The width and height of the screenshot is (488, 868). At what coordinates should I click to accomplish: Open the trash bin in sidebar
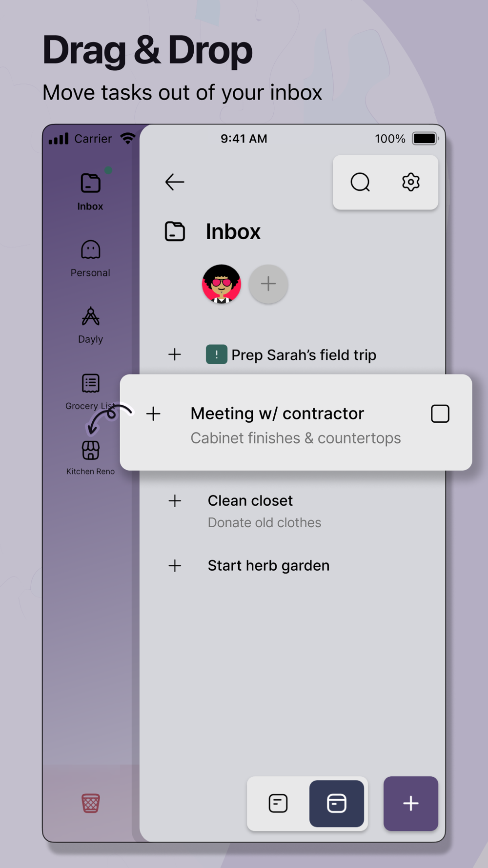pos(91,803)
